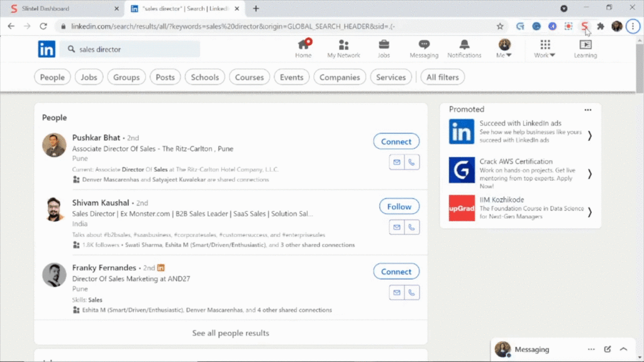Open Pushkar Bhat's profile name
The height and width of the screenshot is (362, 644).
click(x=96, y=138)
